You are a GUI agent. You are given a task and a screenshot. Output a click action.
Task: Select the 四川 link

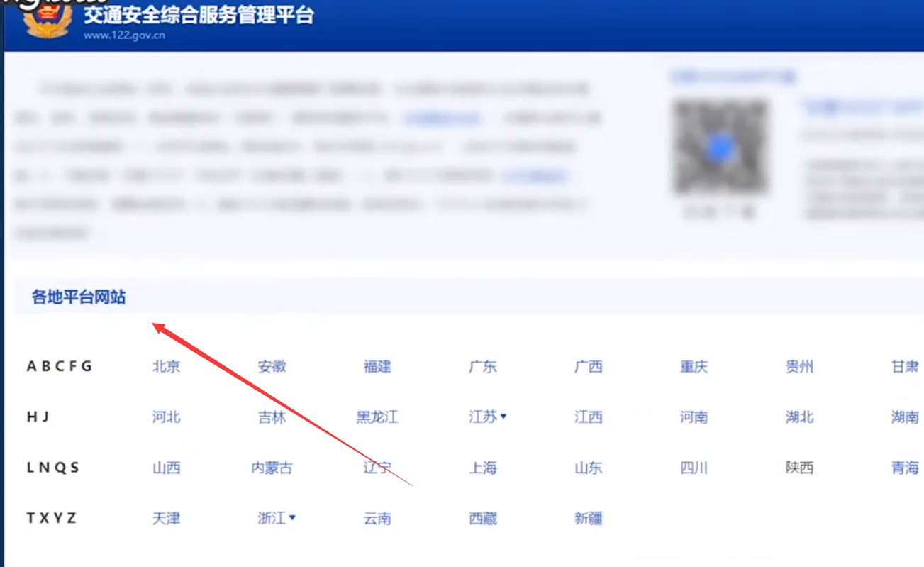693,468
